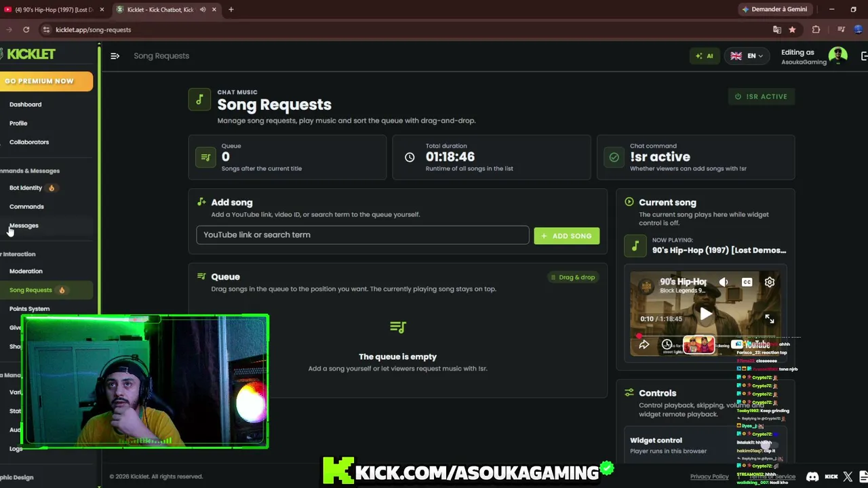Click the Demander à Gemini button

[x=774, y=9]
